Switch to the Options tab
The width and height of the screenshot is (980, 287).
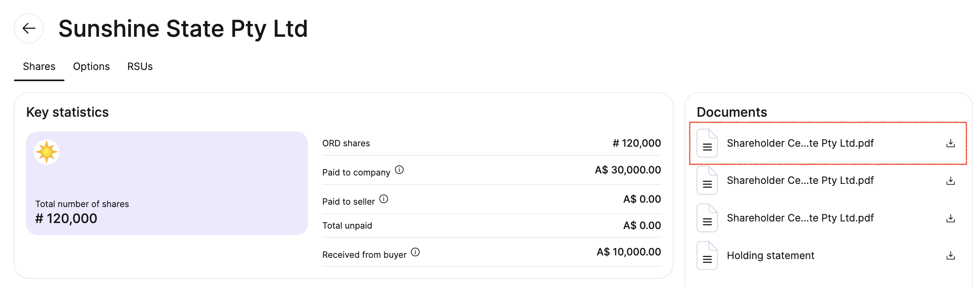[91, 66]
